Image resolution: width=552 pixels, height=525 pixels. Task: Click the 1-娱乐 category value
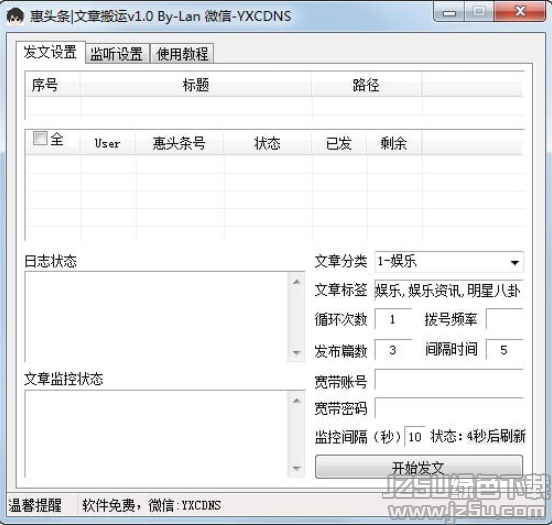tap(397, 262)
